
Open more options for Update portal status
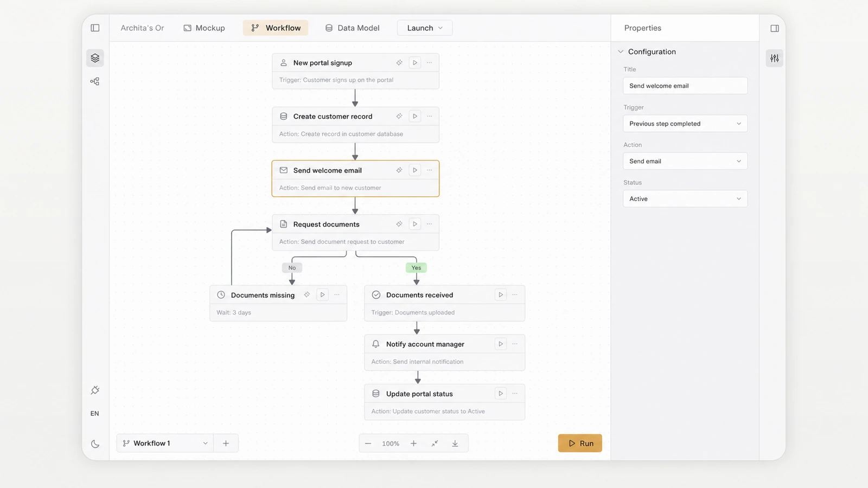pos(515,394)
